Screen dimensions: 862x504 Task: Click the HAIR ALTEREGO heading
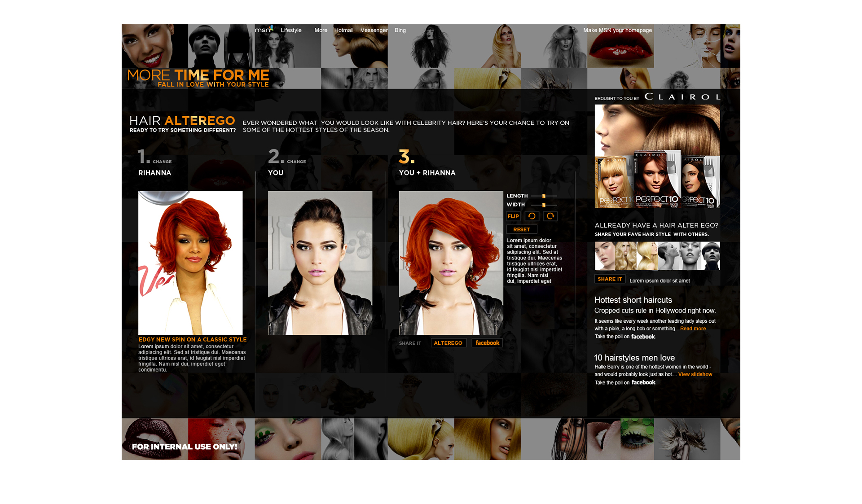[182, 121]
